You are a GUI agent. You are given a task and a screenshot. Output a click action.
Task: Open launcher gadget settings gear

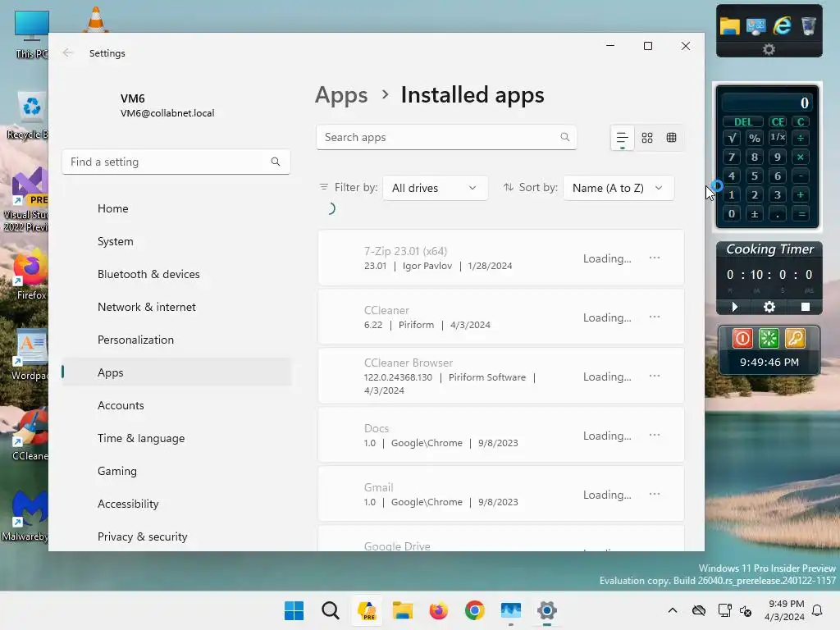coord(769,49)
